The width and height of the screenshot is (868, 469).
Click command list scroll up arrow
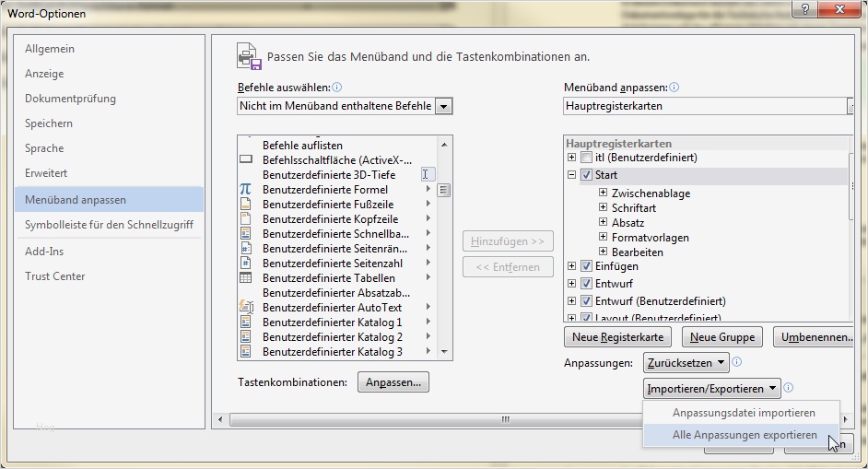tap(444, 145)
